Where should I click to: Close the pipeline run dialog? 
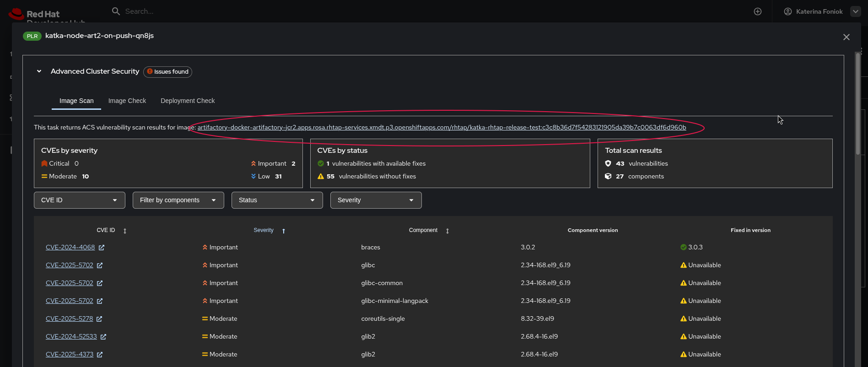(x=846, y=37)
